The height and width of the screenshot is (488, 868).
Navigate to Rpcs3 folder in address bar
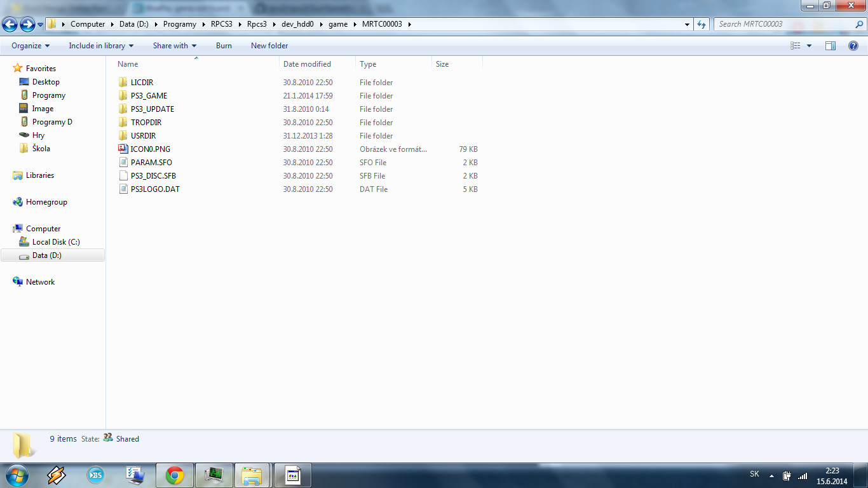(x=257, y=24)
